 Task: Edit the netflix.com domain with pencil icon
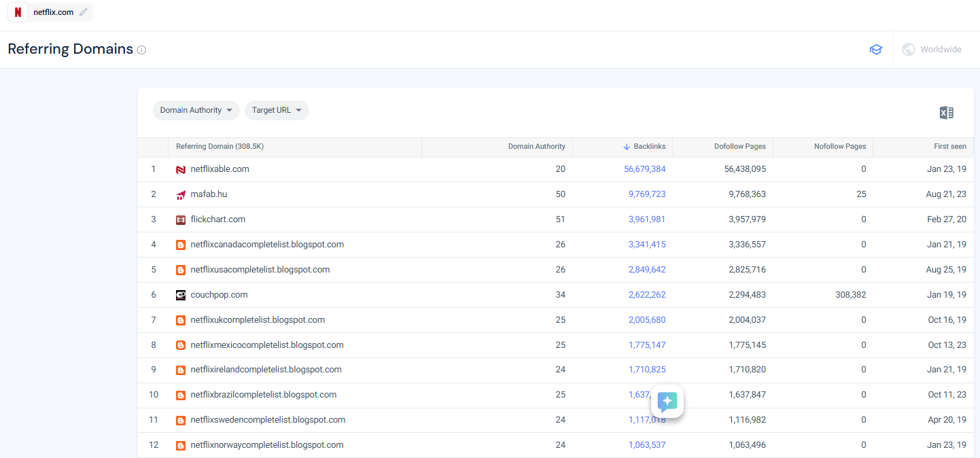point(84,12)
